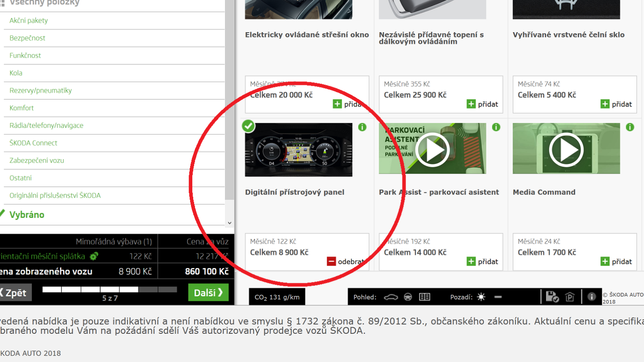This screenshot has height=362, width=644.
Task: Click the gear icon beside monthly payment
Action: [x=95, y=256]
